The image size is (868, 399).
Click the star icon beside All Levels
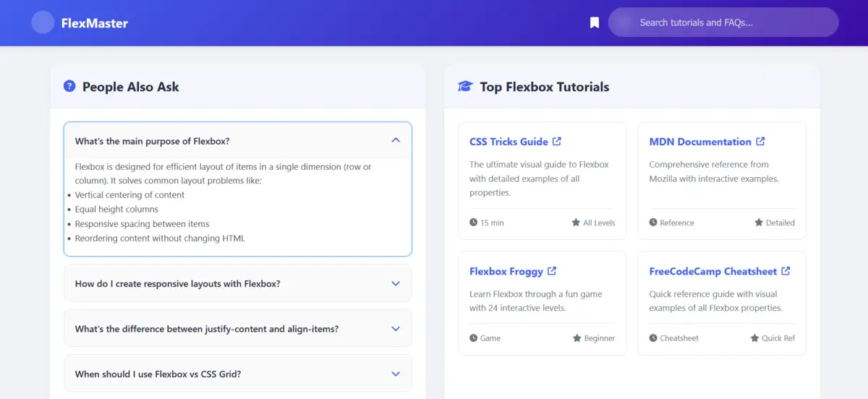click(576, 223)
